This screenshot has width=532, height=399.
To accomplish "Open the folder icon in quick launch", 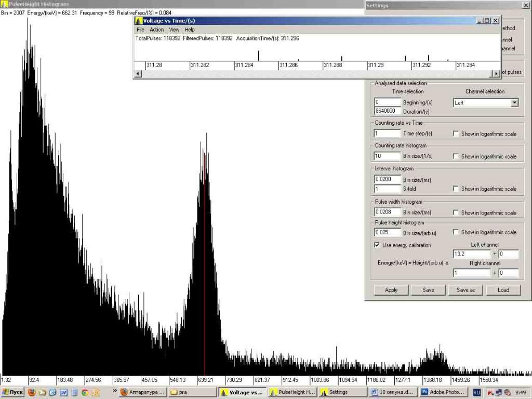I will [x=42, y=392].
